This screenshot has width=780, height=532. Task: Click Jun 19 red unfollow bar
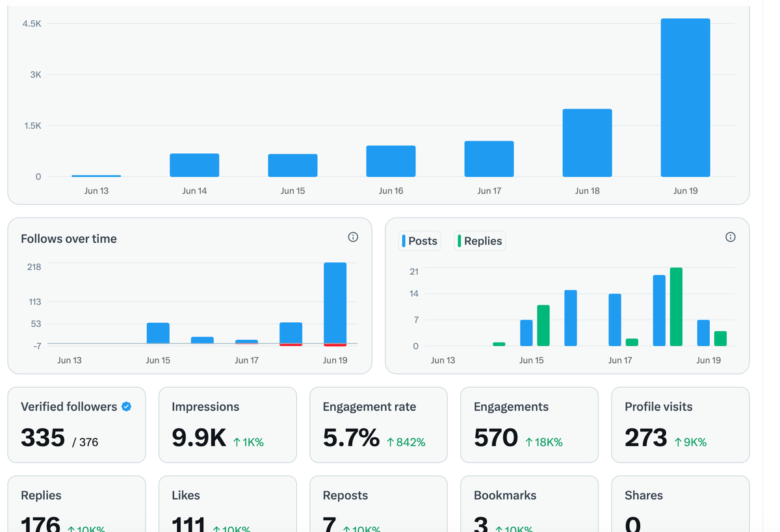coord(335,344)
